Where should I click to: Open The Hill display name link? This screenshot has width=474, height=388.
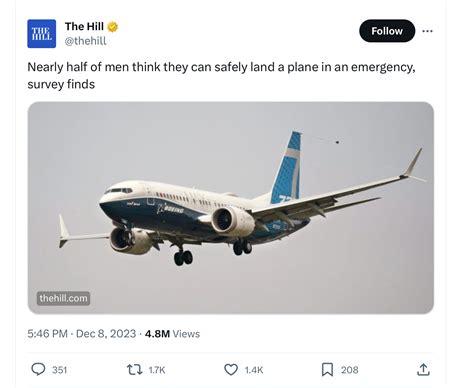point(84,26)
